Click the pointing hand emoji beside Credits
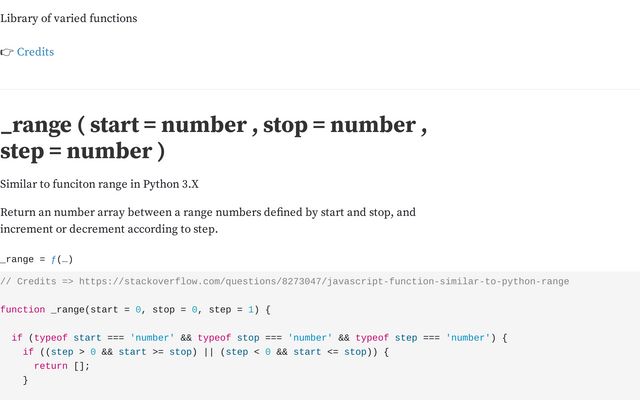 (x=7, y=52)
